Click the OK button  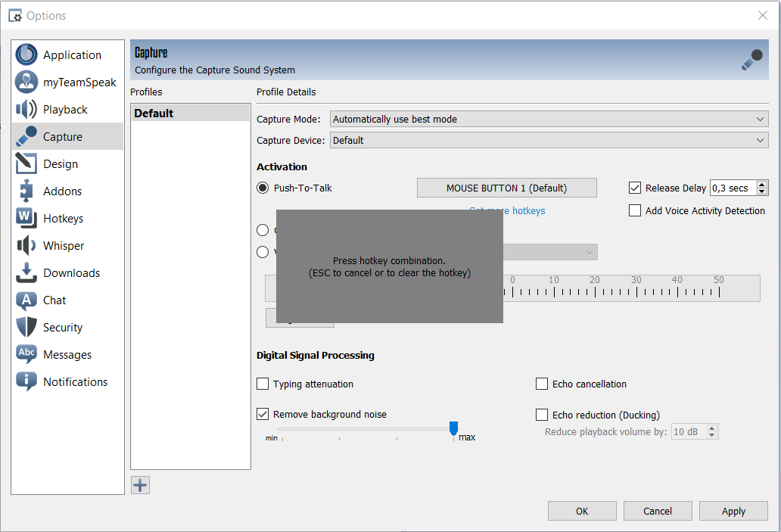coord(582,511)
